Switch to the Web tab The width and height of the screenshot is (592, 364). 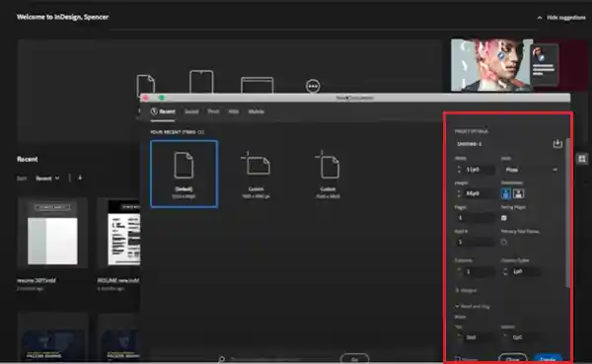click(x=233, y=111)
